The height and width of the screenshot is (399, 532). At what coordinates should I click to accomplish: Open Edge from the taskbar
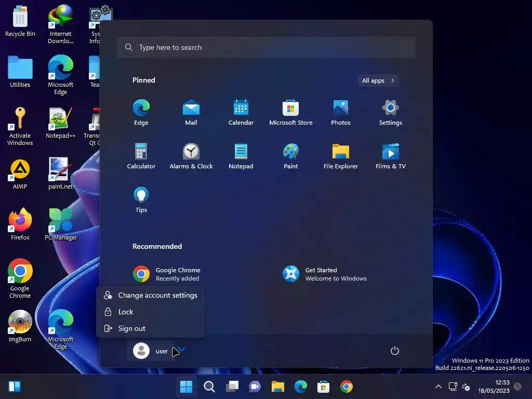(x=301, y=387)
